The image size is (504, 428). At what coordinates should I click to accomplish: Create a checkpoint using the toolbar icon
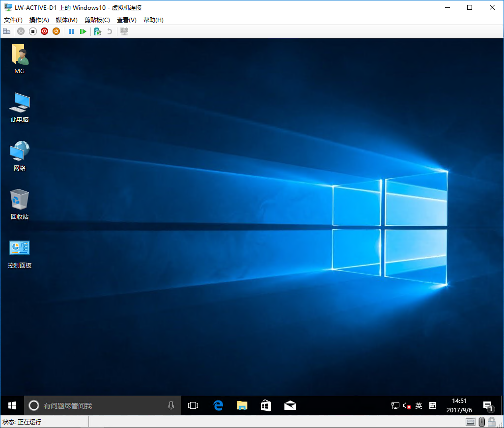point(98,31)
